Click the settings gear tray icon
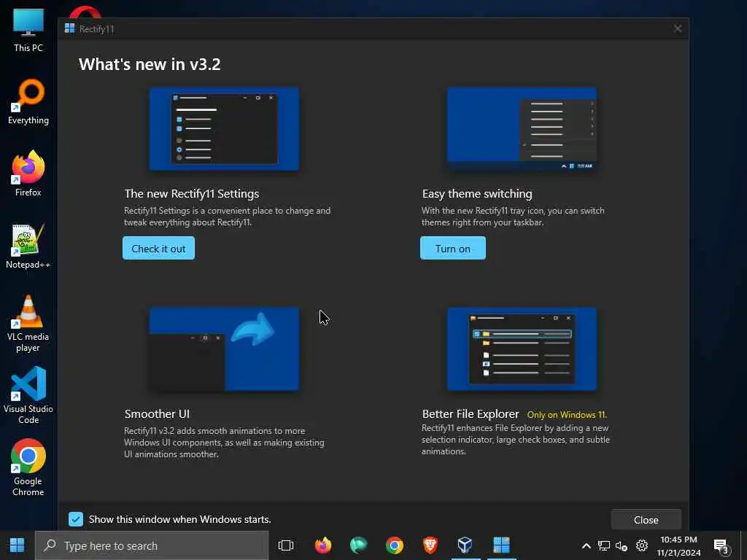 tap(642, 545)
